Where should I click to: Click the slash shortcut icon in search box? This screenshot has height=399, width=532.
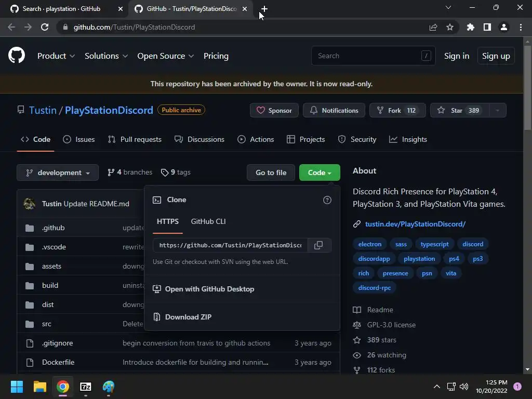tap(426, 56)
